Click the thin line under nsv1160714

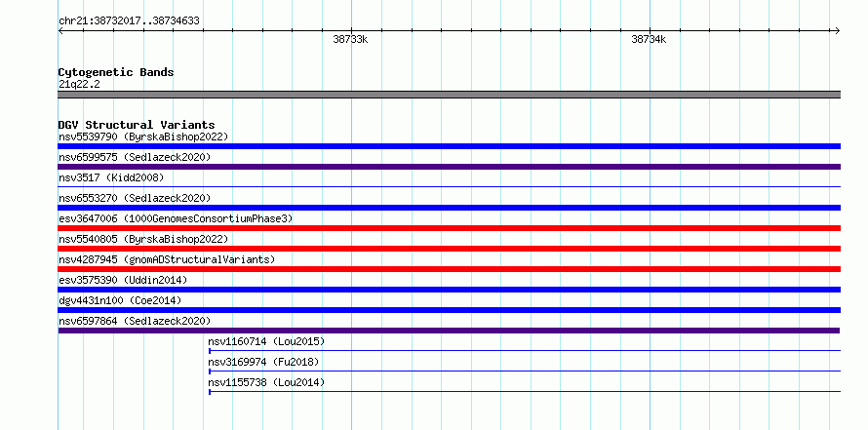click(x=525, y=350)
